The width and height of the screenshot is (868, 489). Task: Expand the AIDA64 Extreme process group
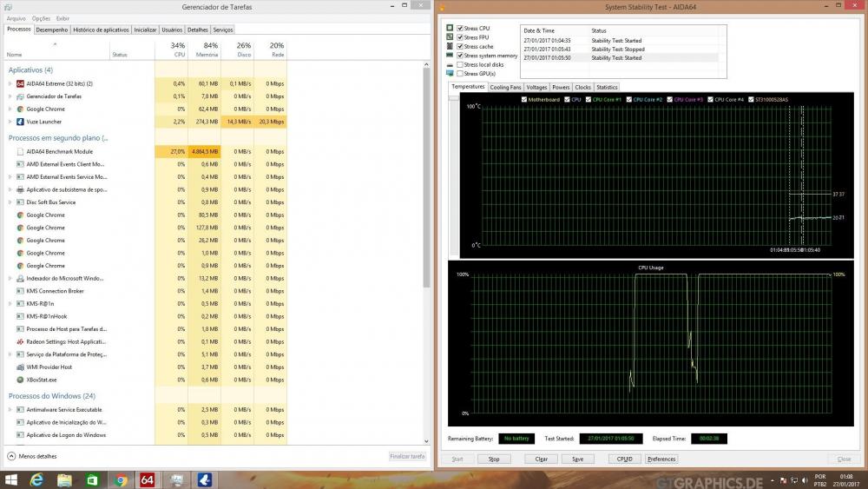click(x=10, y=83)
